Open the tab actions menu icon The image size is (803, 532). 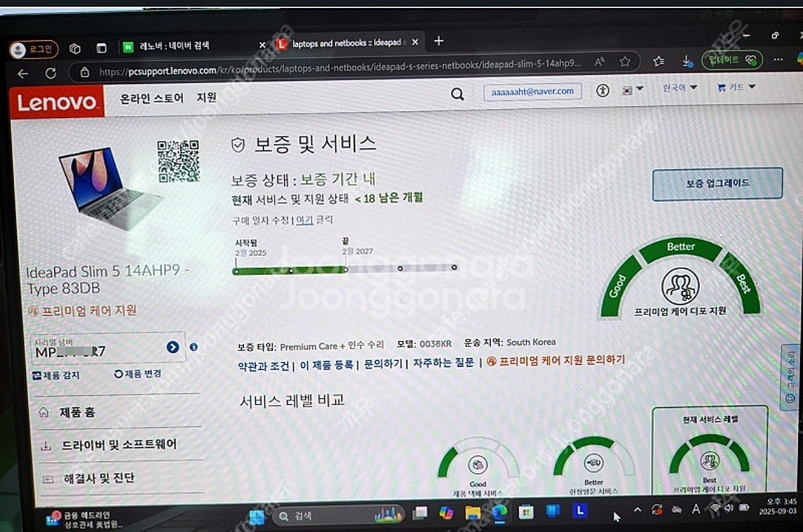click(101, 48)
